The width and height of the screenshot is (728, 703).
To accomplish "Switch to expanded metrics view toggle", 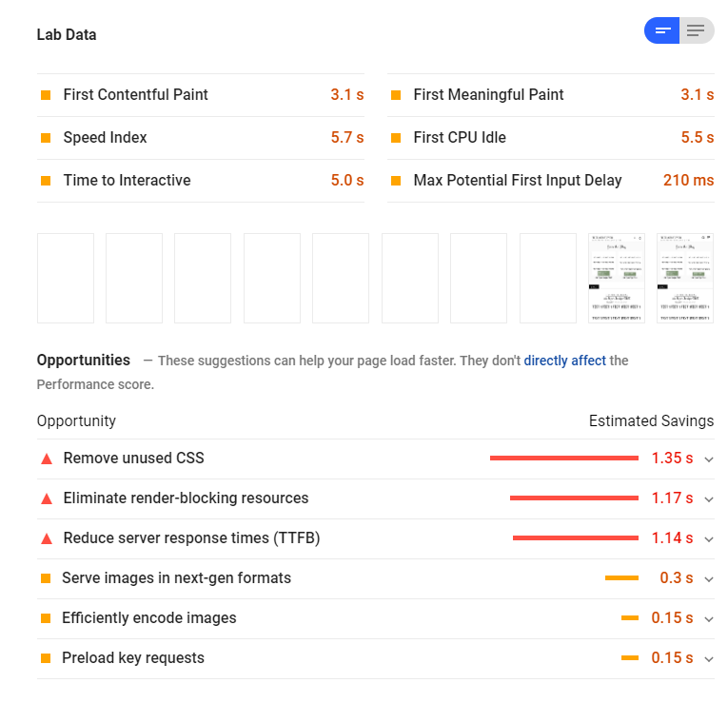I will point(697,30).
